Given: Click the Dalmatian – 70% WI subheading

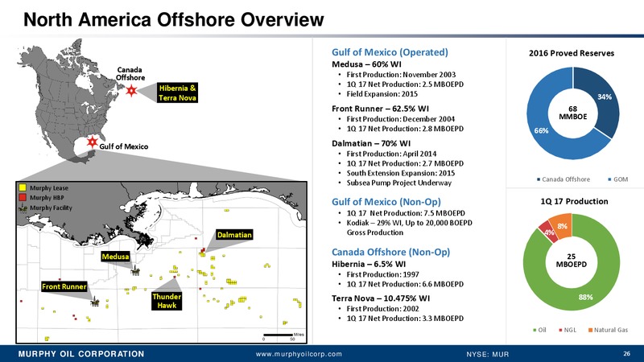Looking at the screenshot, I should (371, 143).
